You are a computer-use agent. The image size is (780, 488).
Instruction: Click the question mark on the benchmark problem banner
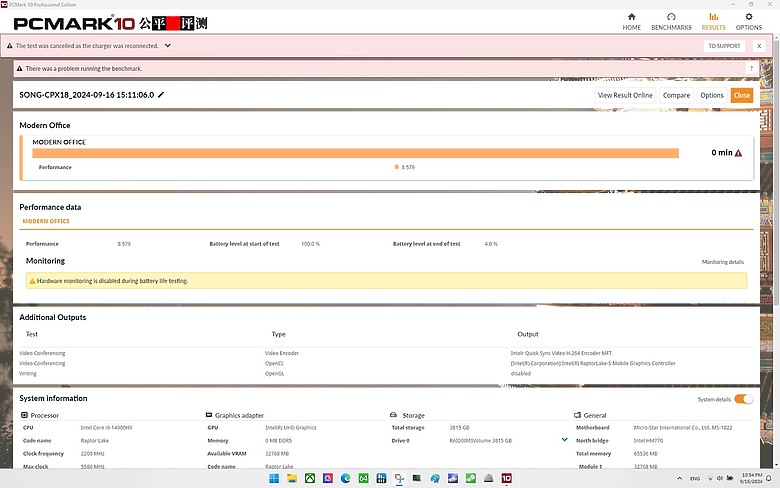tap(751, 69)
